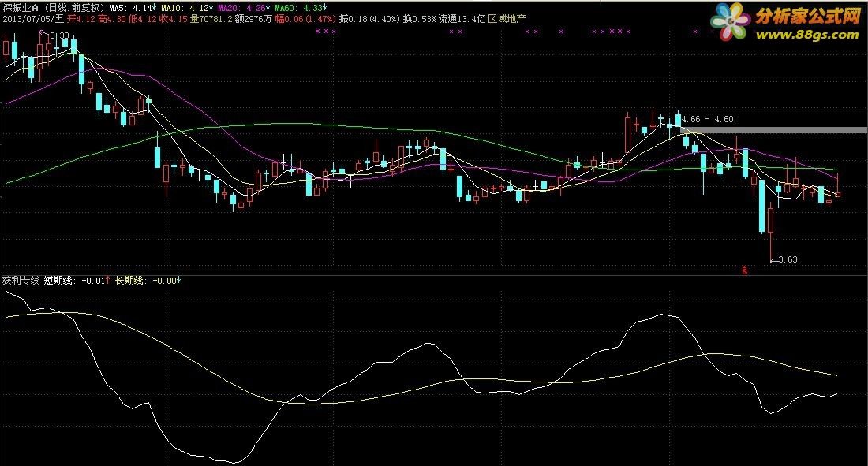
Task: Select the MA5: 4.14 indicator label
Action: tap(133, 8)
